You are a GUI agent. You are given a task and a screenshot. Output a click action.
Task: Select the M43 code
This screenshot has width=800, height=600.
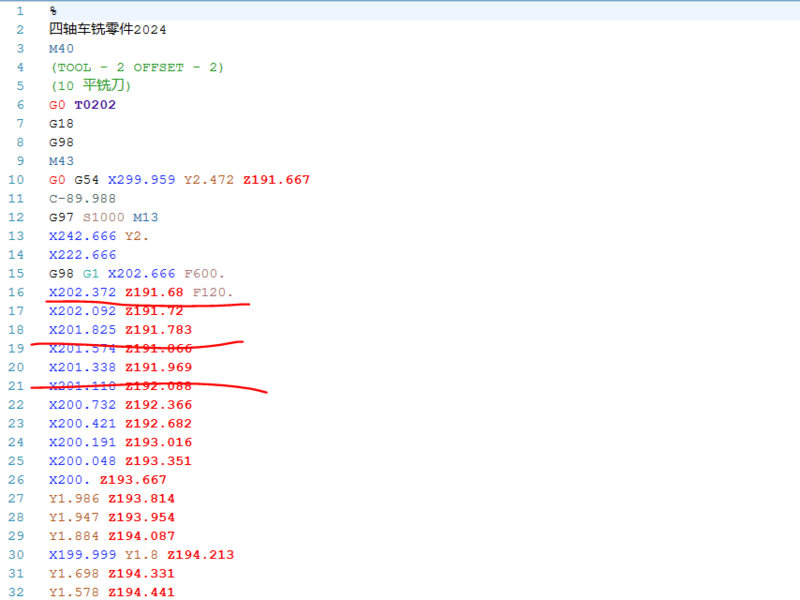click(x=61, y=161)
